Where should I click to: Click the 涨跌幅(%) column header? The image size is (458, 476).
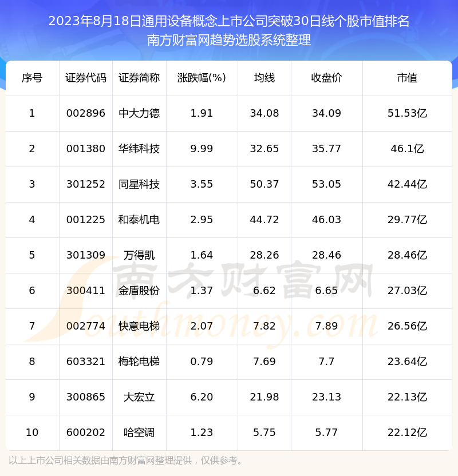pyautogui.click(x=202, y=78)
